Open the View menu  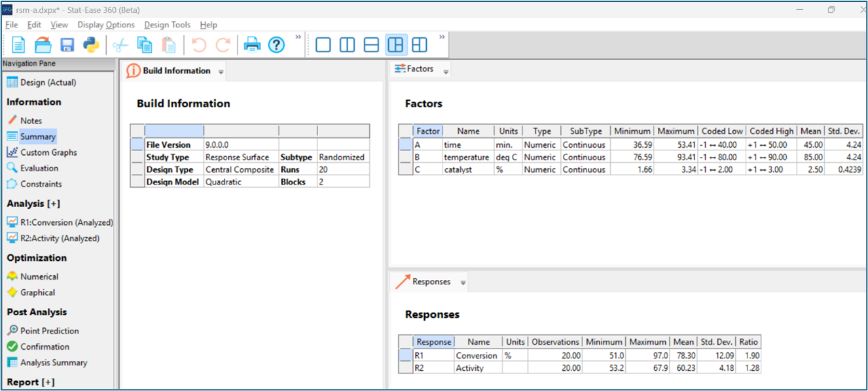[x=59, y=25]
